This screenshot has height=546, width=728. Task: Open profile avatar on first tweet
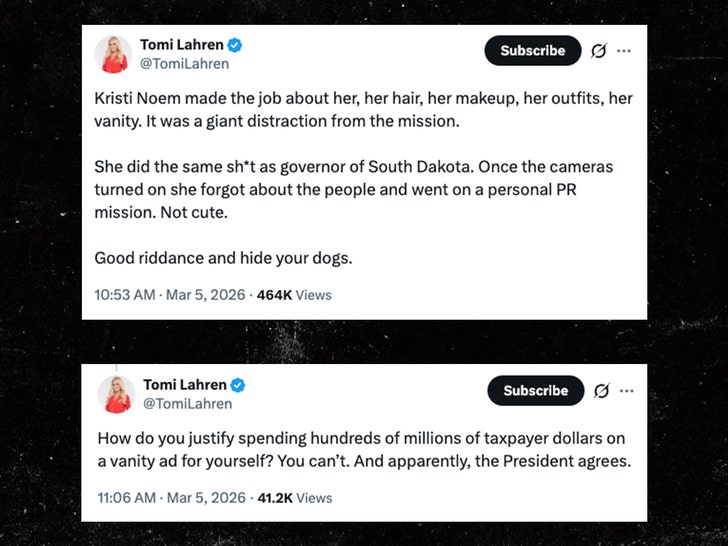[114, 55]
